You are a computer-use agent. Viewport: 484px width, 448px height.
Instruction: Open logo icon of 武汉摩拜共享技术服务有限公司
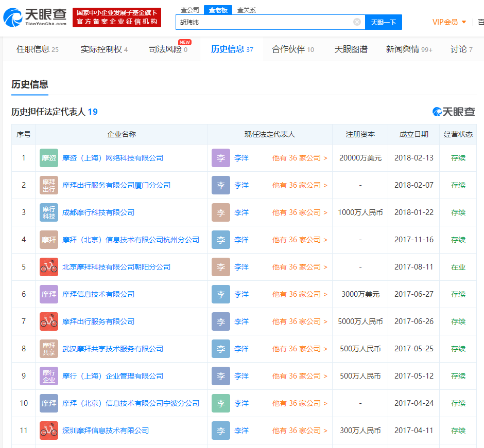pos(49,349)
